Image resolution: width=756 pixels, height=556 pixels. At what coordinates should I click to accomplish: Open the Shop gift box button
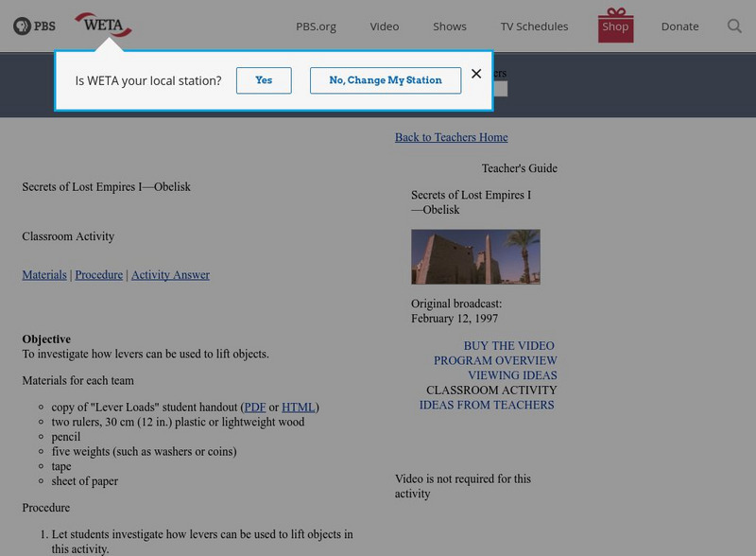(616, 26)
